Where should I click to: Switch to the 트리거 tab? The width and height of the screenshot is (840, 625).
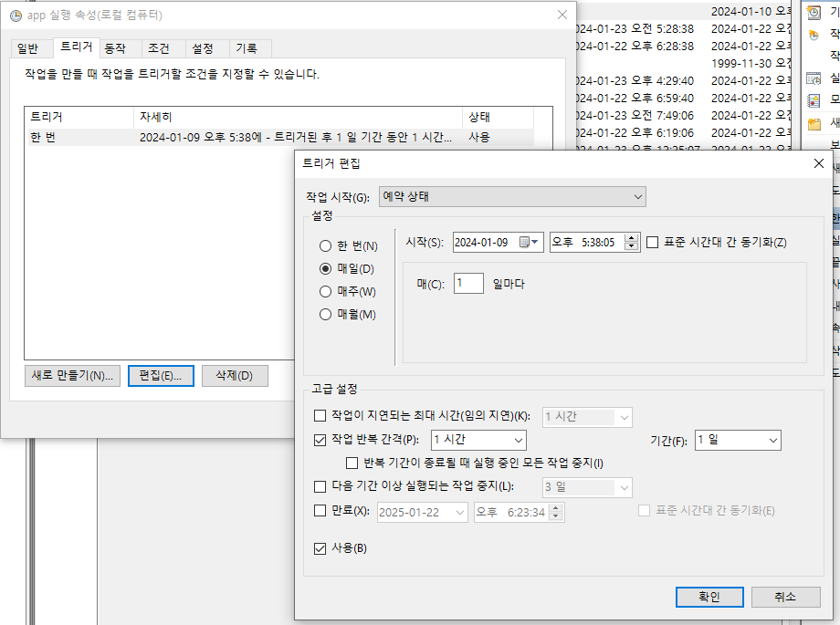click(x=77, y=47)
